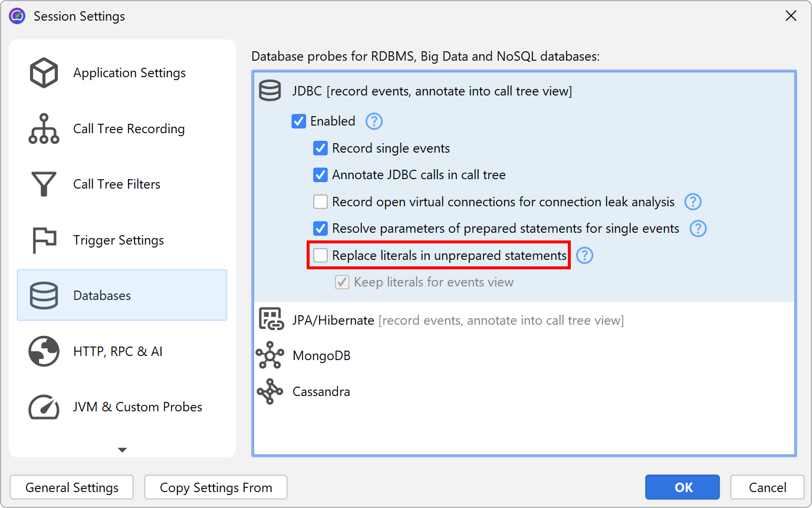Expand the JPA/Hibernate probe section
Image resolution: width=812 pixels, height=508 pixels.
pyautogui.click(x=333, y=321)
